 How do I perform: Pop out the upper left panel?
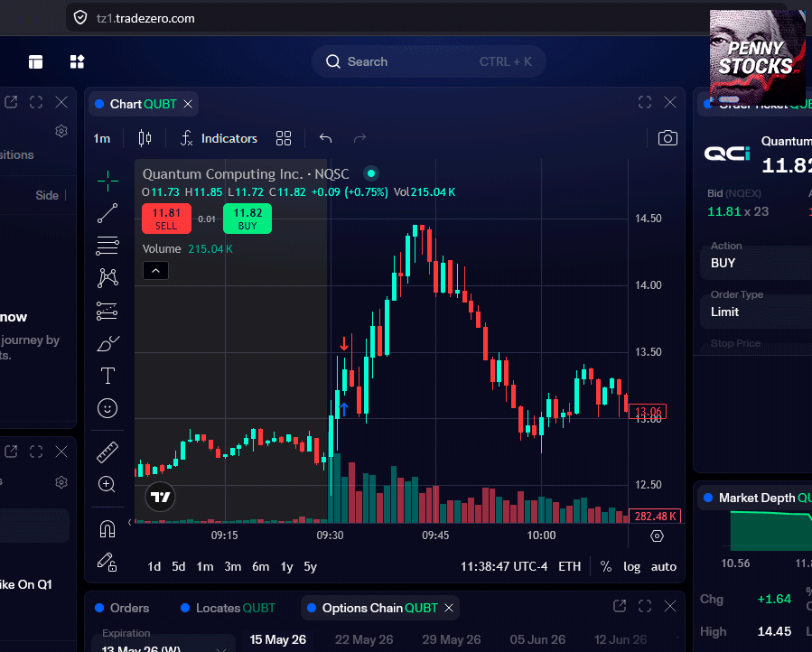11,102
